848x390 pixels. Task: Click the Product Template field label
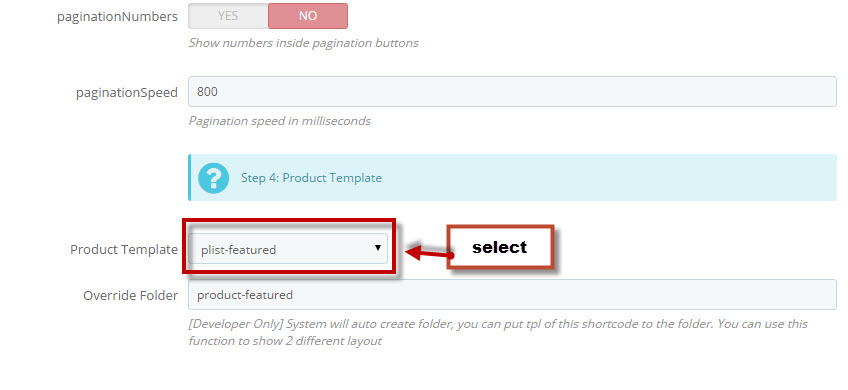click(x=124, y=249)
